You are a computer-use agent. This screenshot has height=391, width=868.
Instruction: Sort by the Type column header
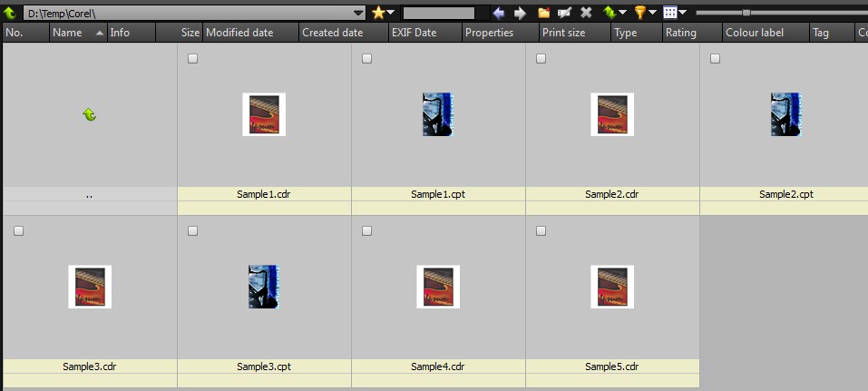pyautogui.click(x=637, y=33)
